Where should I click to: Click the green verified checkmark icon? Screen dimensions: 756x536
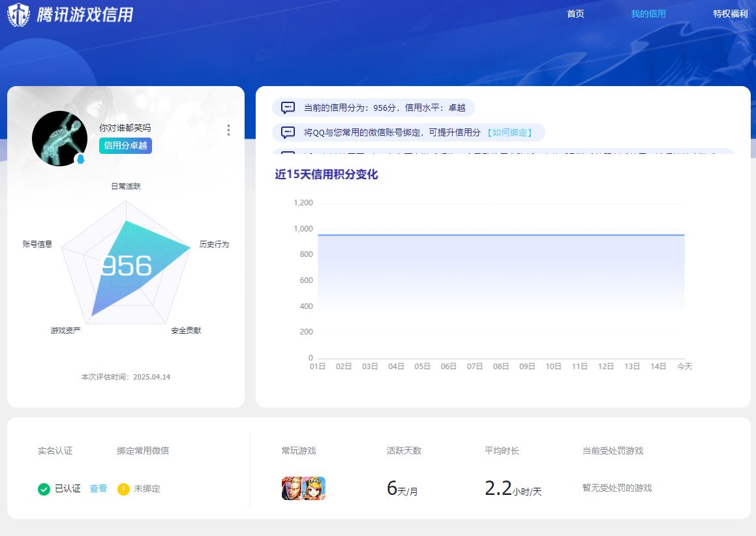(x=44, y=489)
